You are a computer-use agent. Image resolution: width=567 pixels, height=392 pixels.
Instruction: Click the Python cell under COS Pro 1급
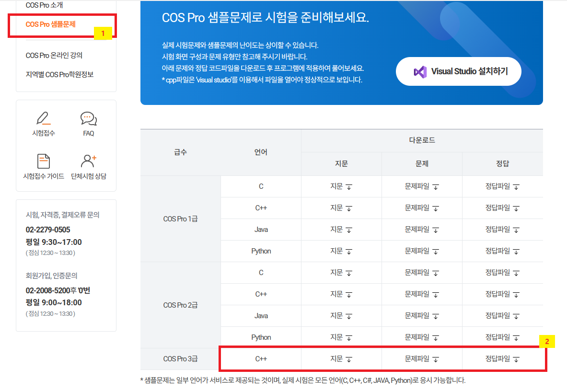[261, 251]
